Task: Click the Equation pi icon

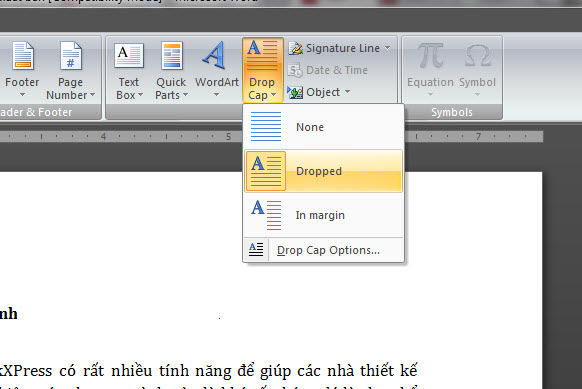Action: pos(430,56)
